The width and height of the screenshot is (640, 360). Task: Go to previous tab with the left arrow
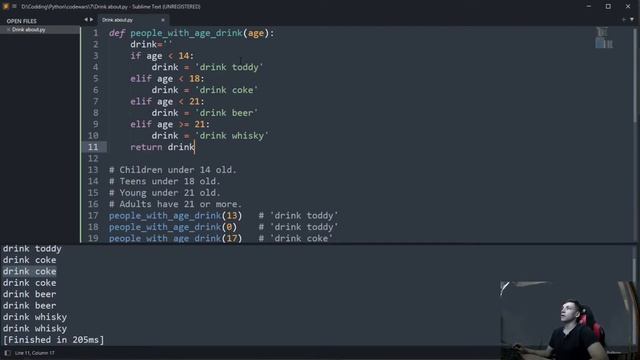coord(86,20)
